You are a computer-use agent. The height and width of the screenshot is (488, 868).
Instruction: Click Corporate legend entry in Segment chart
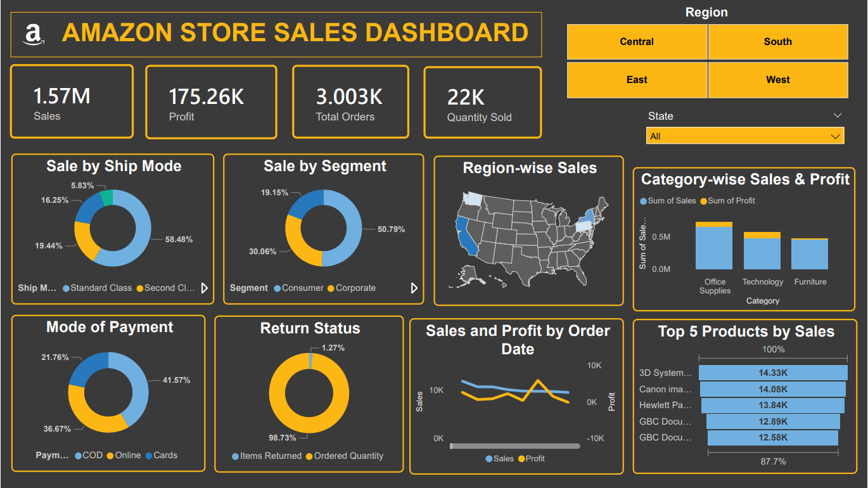click(x=352, y=288)
